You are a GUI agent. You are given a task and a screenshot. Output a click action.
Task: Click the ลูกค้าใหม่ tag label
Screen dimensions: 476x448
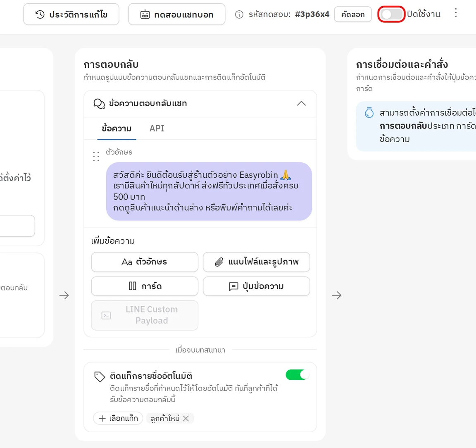pos(165,419)
